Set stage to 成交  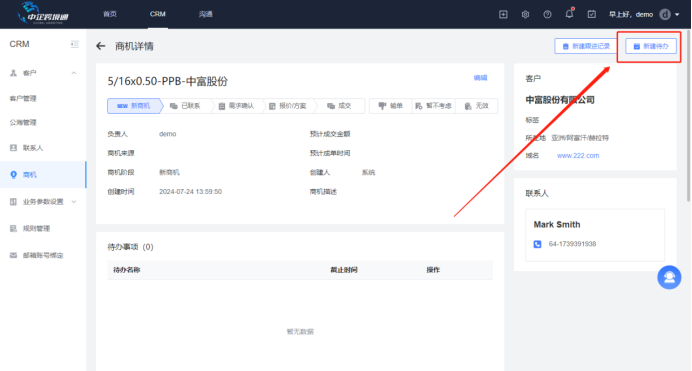(x=339, y=106)
